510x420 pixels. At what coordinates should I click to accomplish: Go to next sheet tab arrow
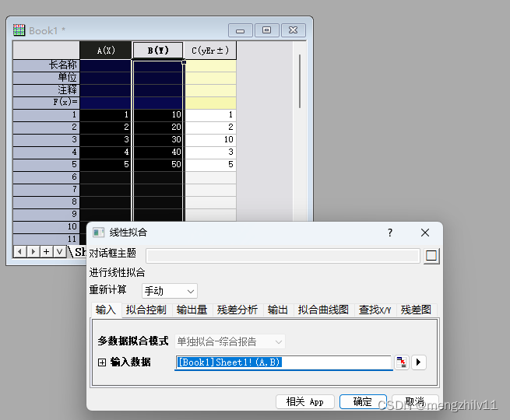(33, 252)
